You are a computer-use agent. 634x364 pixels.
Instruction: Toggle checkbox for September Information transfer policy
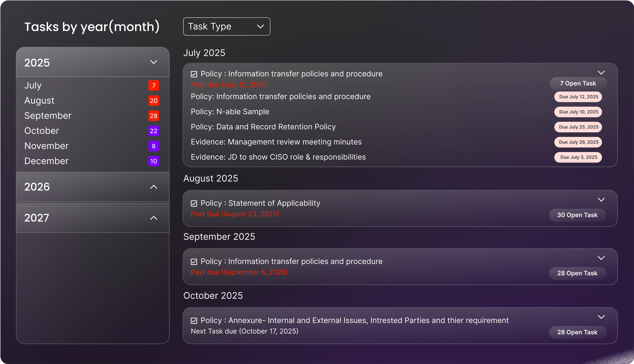[x=194, y=262]
